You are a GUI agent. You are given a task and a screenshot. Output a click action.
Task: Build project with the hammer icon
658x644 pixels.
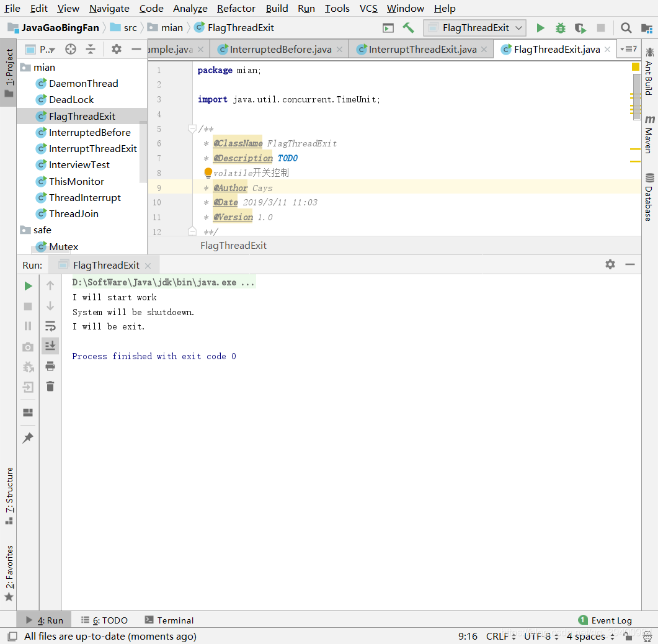coord(408,28)
